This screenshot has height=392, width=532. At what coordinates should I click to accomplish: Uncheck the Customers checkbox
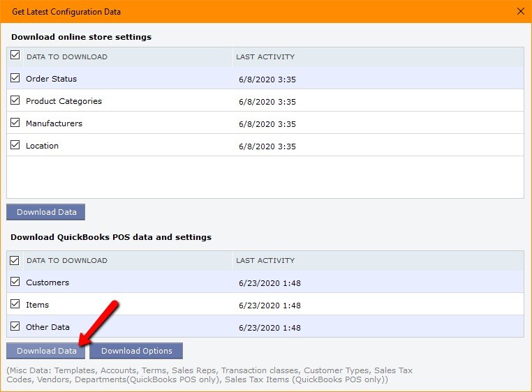tap(15, 282)
